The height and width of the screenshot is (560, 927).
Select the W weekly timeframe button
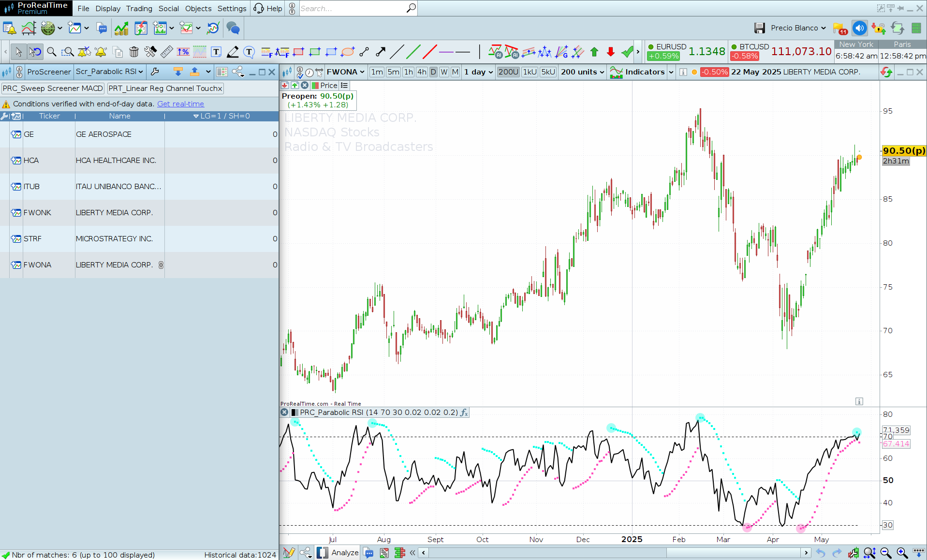(x=444, y=72)
